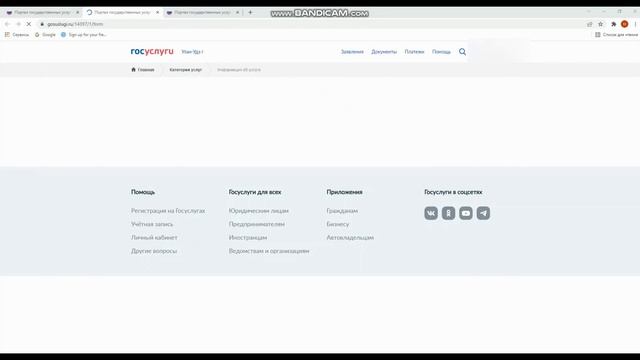Open Ведомствам и организациям footer link
The width and height of the screenshot is (640, 360).
coord(269,251)
